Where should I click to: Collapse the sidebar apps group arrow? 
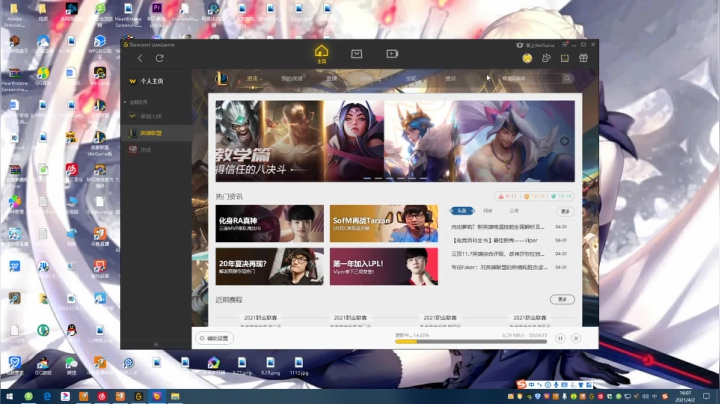[125, 102]
